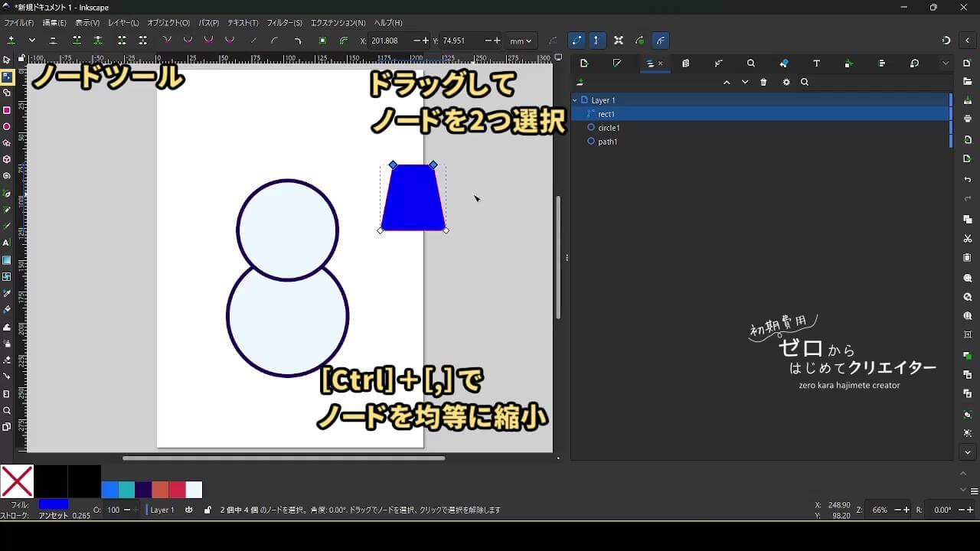Pick the teal swatch in the palette
Viewport: 980px width, 551px height.
[x=126, y=490]
